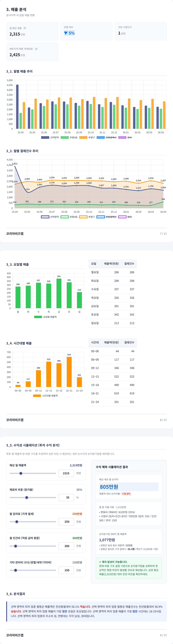Click the help icon beside 배후지역 매출 (부평4동)
This screenshot has width=173, height=644.
pyautogui.click(x=36, y=49)
